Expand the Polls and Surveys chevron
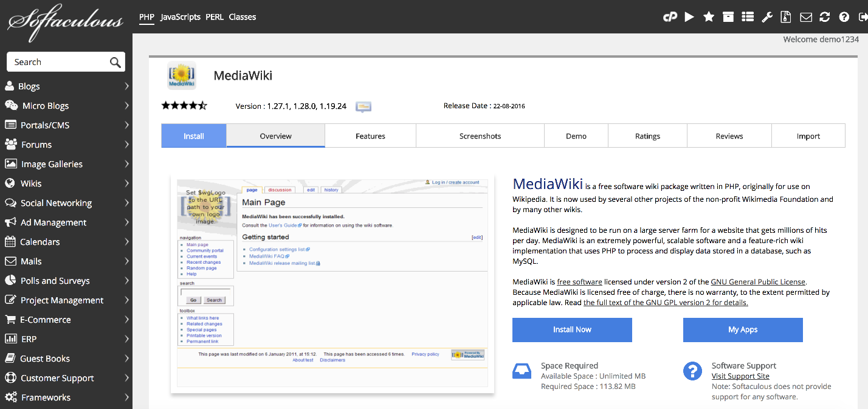 [x=126, y=281]
